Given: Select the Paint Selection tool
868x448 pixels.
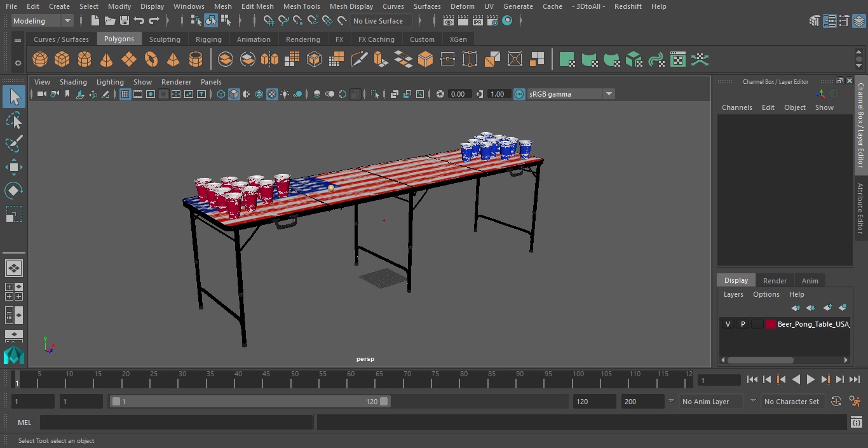Looking at the screenshot, I should pos(14,144).
